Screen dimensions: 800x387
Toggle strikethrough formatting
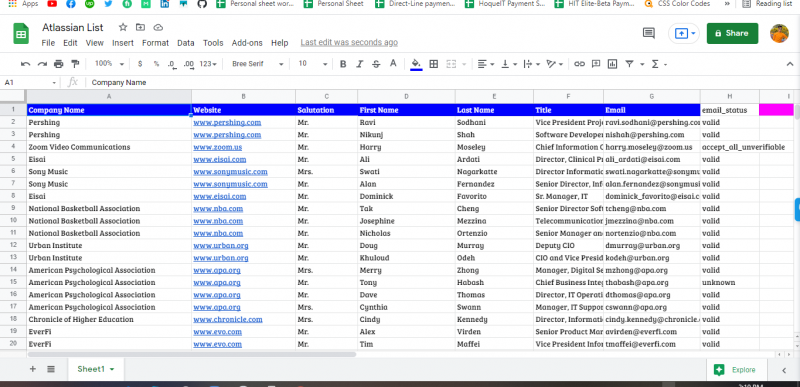pyautogui.click(x=376, y=64)
